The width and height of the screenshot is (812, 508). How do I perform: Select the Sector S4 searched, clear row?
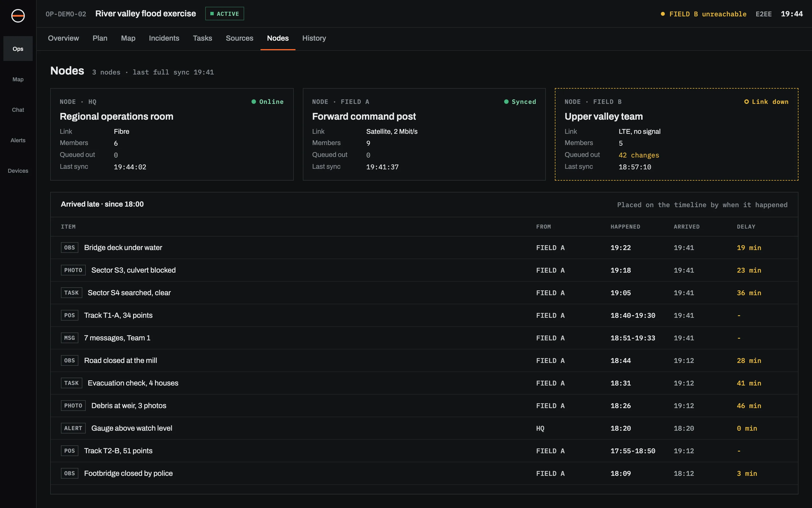424,293
